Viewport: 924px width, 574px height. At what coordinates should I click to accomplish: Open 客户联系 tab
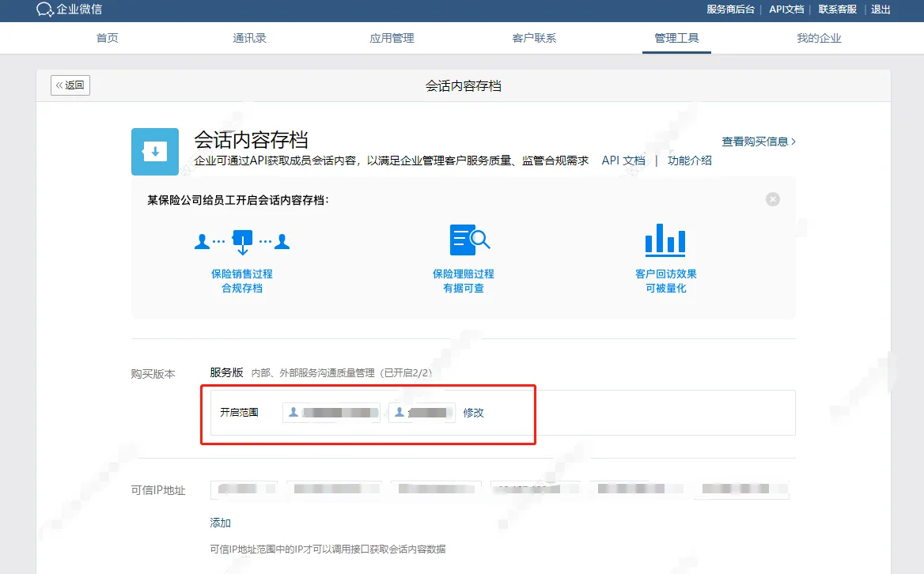[535, 38]
